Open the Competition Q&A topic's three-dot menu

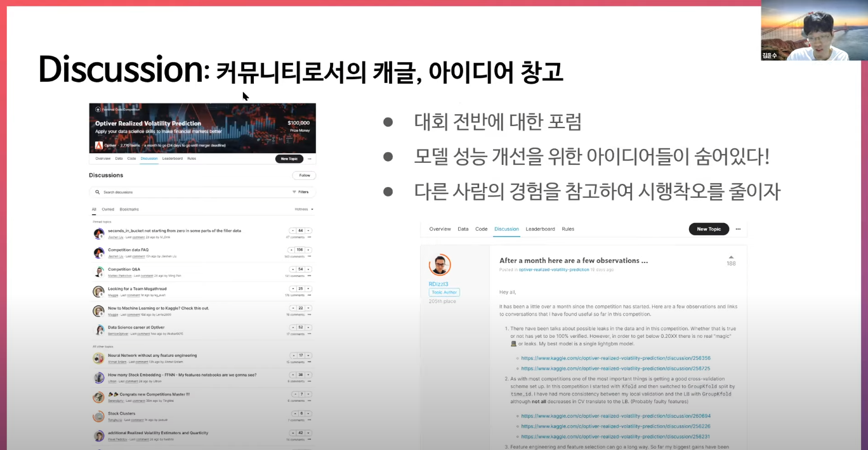tap(309, 276)
